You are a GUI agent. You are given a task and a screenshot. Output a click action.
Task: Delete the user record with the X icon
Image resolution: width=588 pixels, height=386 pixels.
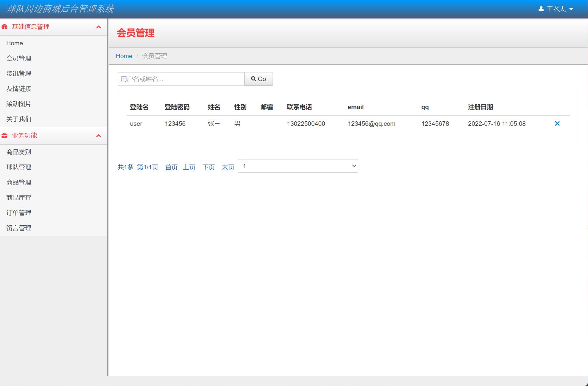click(x=557, y=123)
